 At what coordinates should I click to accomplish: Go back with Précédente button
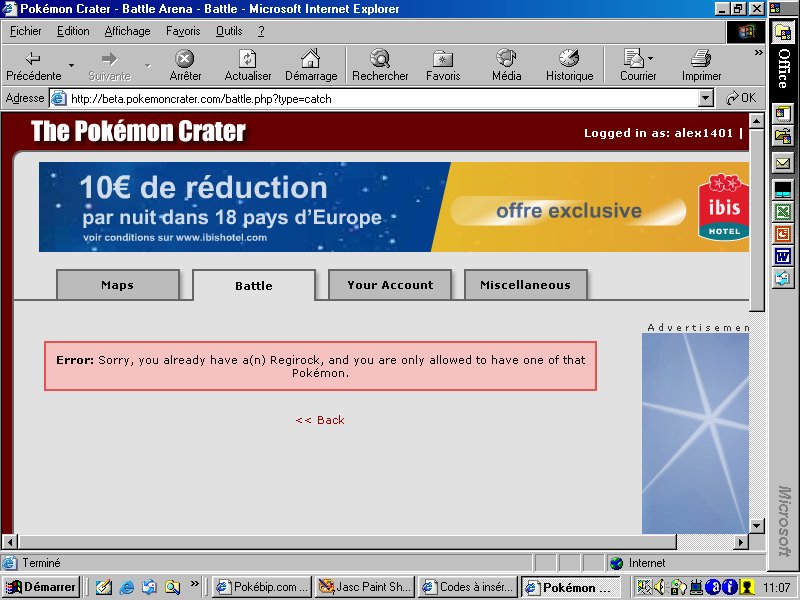[x=33, y=60]
